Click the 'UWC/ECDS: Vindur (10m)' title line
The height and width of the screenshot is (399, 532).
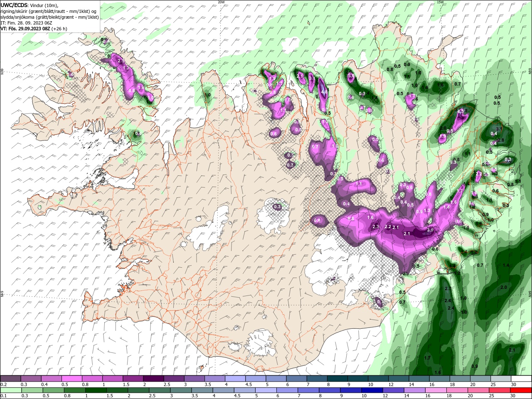pyautogui.click(x=30, y=5)
